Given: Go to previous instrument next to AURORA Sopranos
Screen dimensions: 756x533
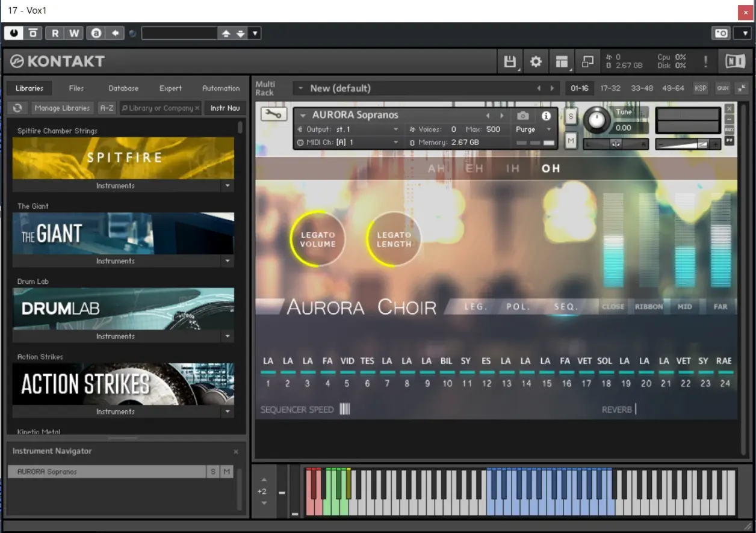Looking at the screenshot, I should (488, 116).
